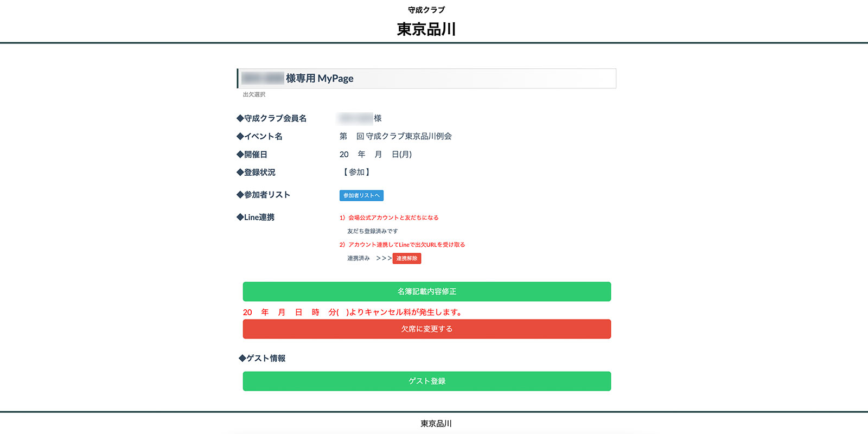Viewport: 868px width, 434px height.
Task: Click the ◆開催日 label
Action: pyautogui.click(x=252, y=155)
